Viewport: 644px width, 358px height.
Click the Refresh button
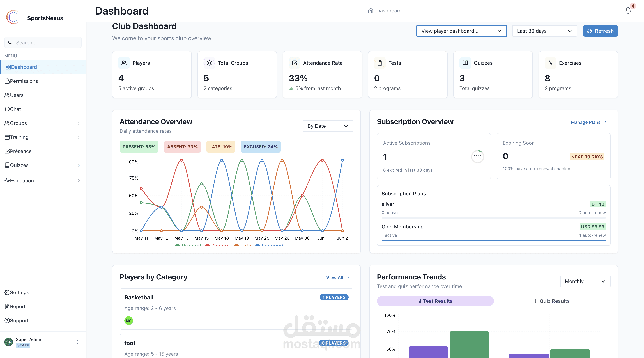tap(600, 31)
